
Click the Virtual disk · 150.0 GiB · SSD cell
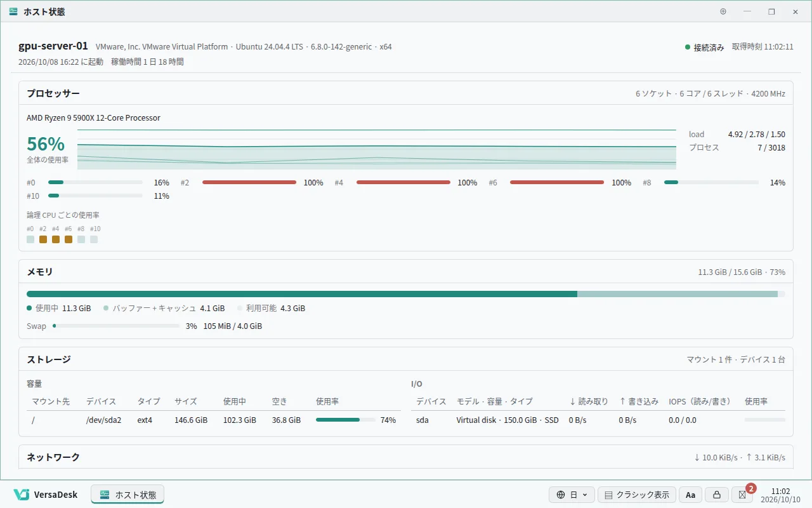tap(507, 420)
